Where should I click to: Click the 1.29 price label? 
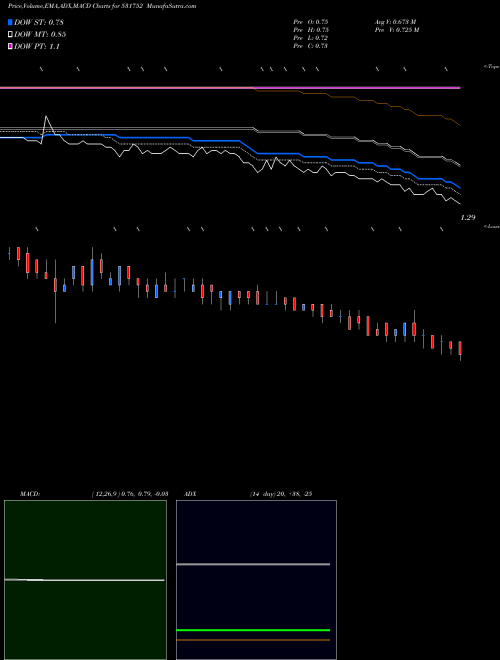click(x=468, y=218)
